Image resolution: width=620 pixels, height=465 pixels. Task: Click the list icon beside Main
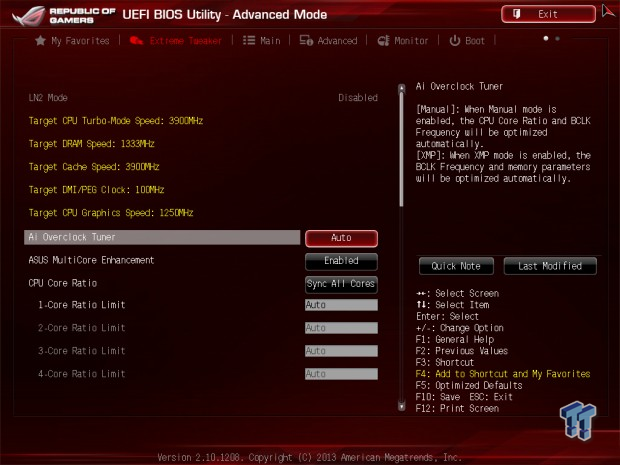click(x=249, y=40)
